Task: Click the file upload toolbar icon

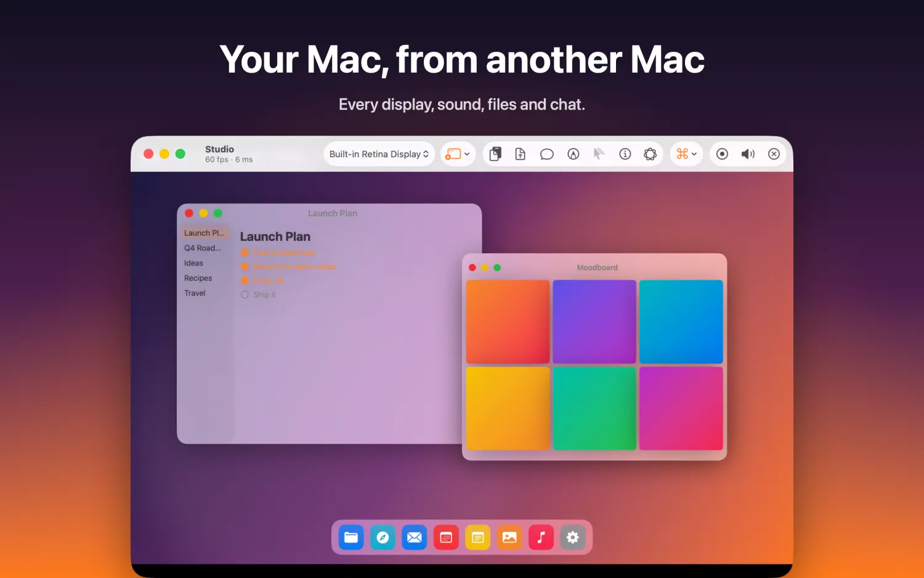Action: click(x=521, y=154)
